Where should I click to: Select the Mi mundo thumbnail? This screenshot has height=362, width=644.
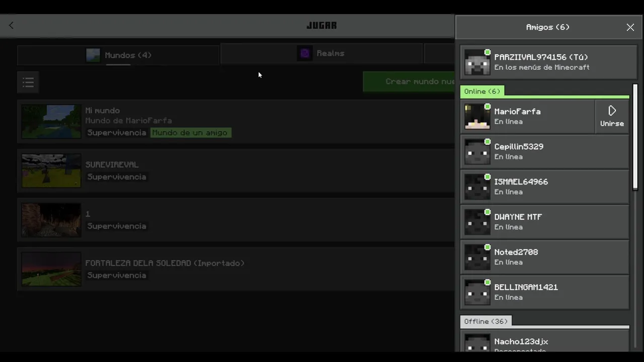(51, 121)
